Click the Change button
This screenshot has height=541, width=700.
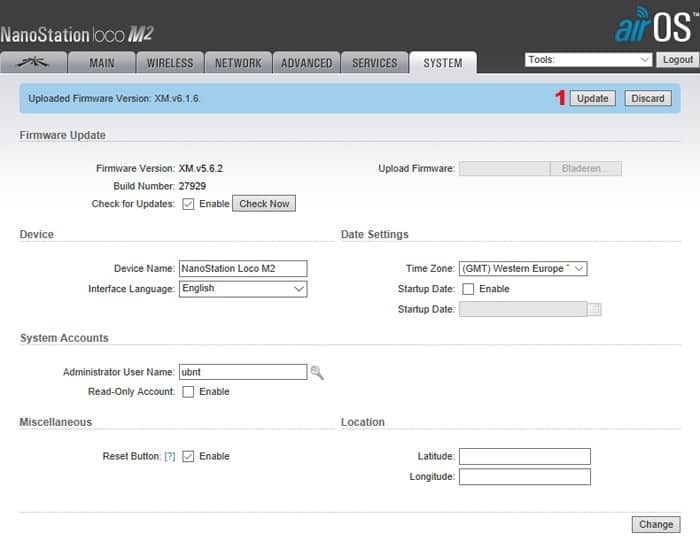[x=656, y=524]
